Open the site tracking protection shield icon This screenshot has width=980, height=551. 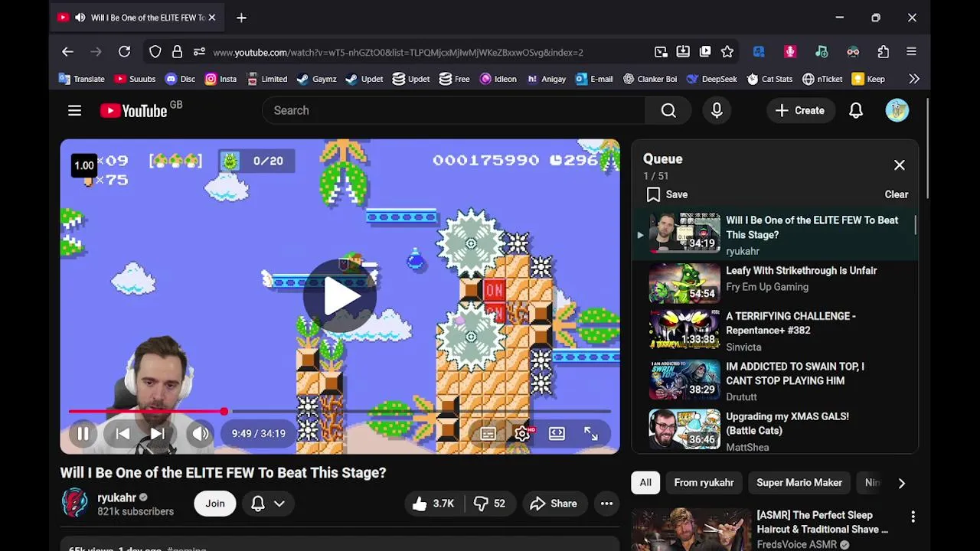coord(155,52)
